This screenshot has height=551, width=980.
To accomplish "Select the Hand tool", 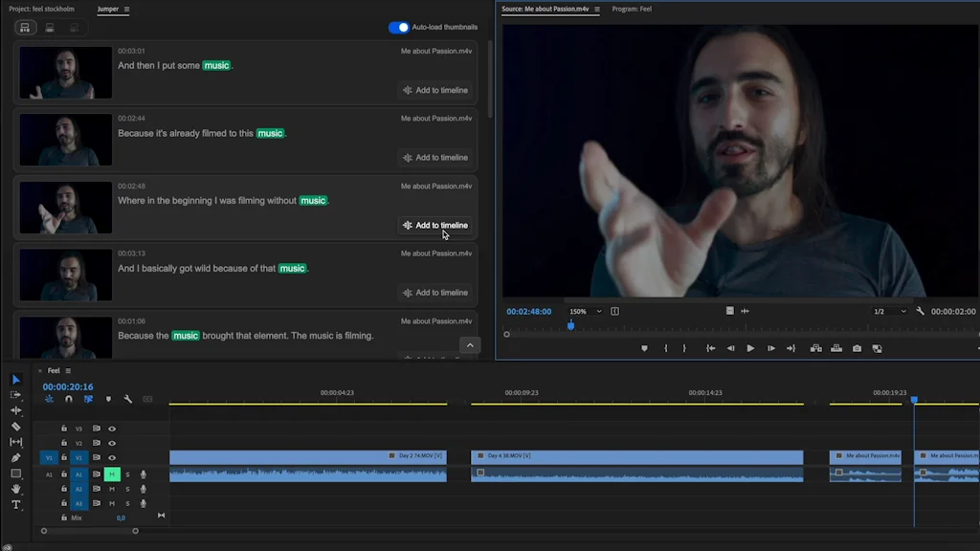I will pos(16,489).
